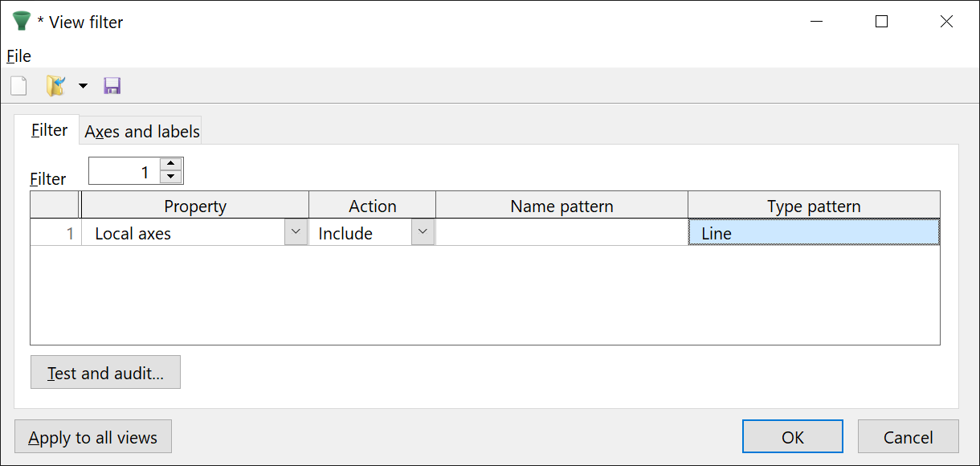
Task: Click Apply to all views button
Action: [x=93, y=437]
